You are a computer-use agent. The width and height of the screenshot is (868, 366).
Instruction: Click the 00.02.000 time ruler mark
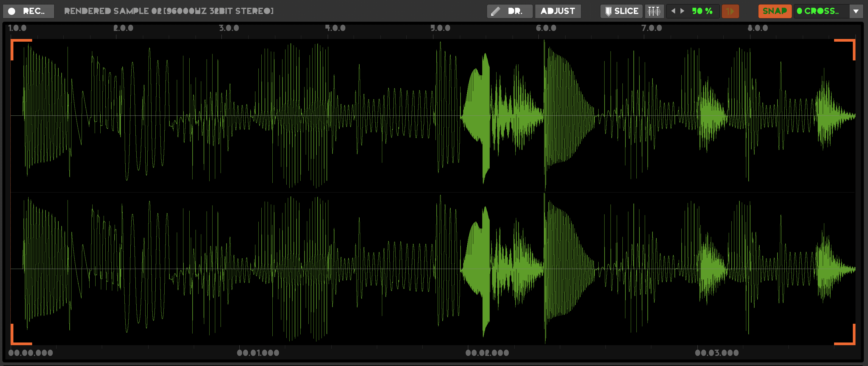[487, 353]
